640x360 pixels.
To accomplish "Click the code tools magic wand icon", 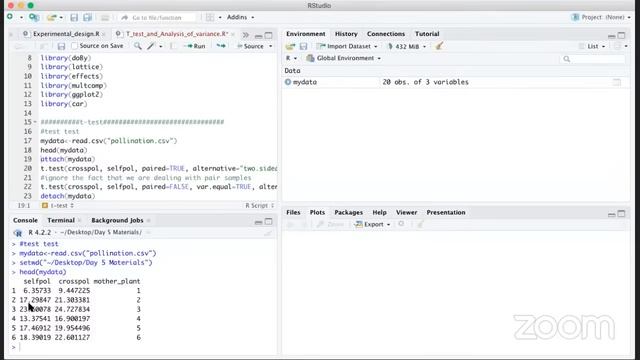I will coord(151,46).
